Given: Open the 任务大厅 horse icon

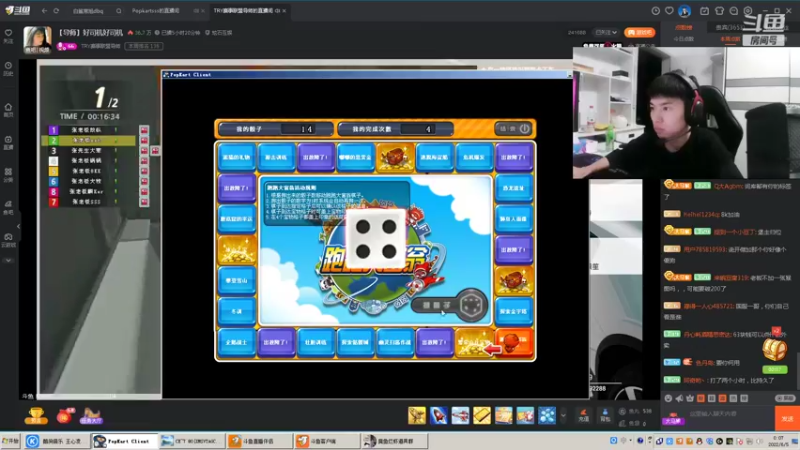Looking at the screenshot, I should pos(91,416).
